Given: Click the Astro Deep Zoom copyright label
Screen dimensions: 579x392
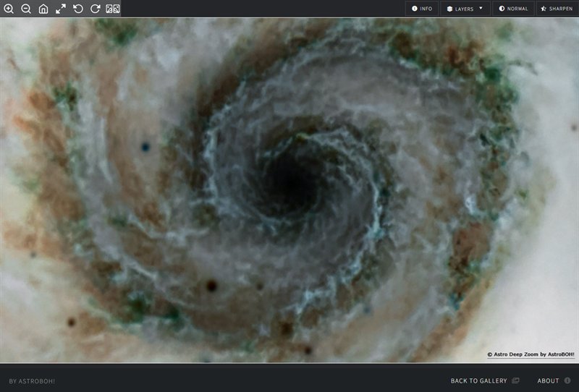Looking at the screenshot, I should tap(531, 354).
